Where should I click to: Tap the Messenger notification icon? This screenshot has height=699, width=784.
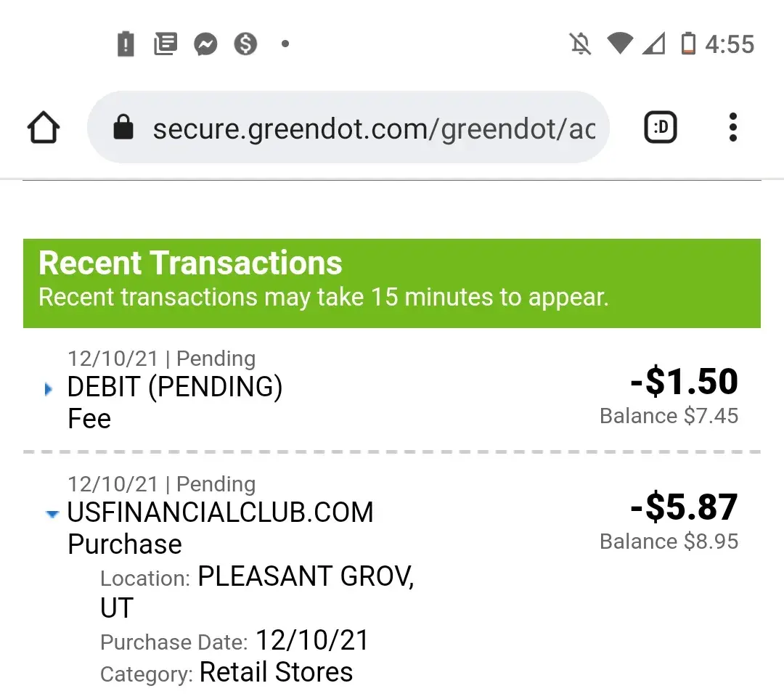tap(206, 44)
